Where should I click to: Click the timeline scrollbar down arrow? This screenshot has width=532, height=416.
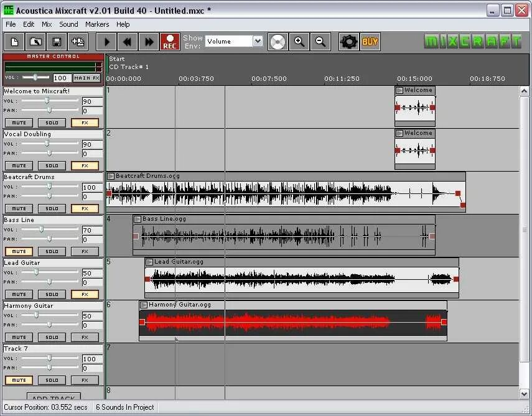[524, 394]
